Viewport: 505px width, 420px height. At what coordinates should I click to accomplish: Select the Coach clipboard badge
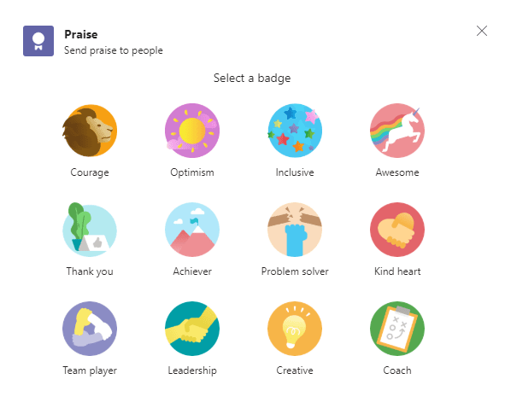tap(397, 329)
